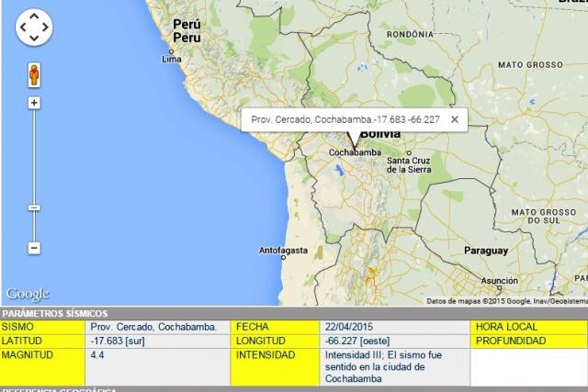
Task: Pan the map left with the left arrow
Action: coord(23,27)
